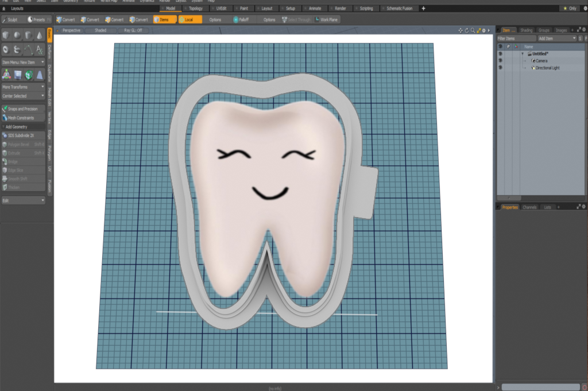Click Snaps and Precision
This screenshot has width=588, height=391.
click(23, 109)
